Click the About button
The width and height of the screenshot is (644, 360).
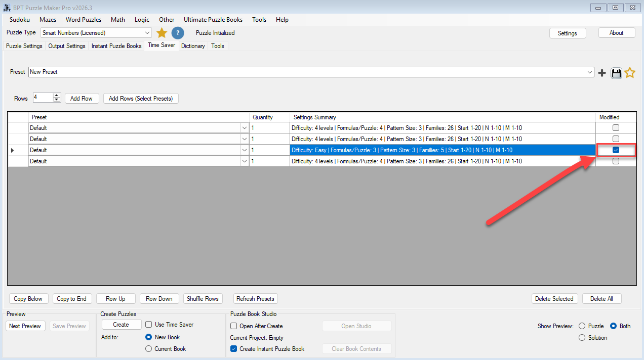click(x=617, y=33)
